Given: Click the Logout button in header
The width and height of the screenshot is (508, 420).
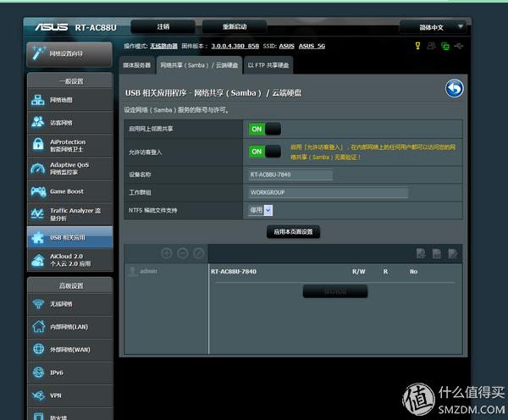Looking at the screenshot, I should click(x=163, y=26).
